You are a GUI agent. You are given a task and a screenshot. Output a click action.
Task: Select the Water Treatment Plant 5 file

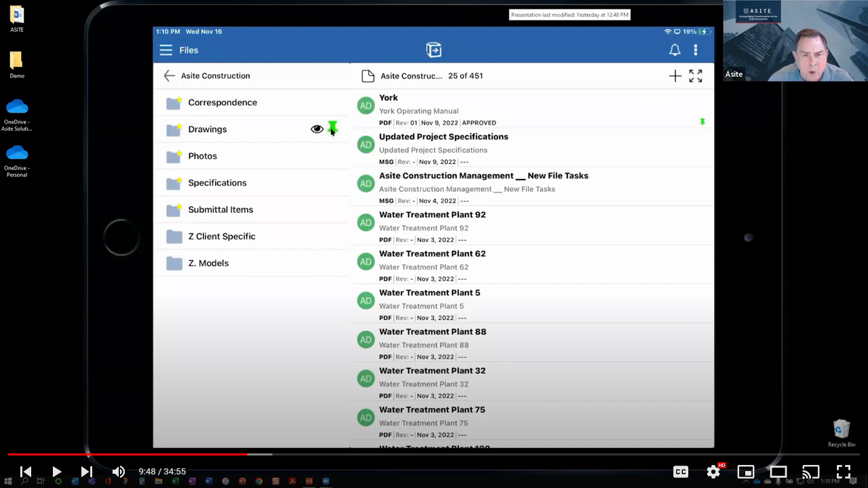[429, 292]
